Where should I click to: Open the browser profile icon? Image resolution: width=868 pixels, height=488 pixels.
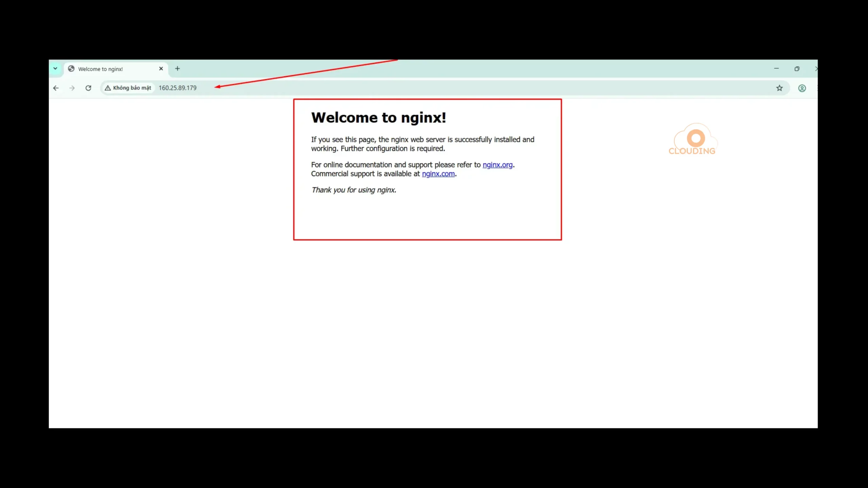802,88
